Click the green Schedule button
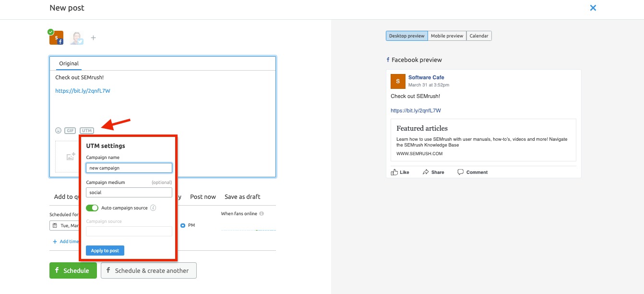644x294 pixels. 73,270
